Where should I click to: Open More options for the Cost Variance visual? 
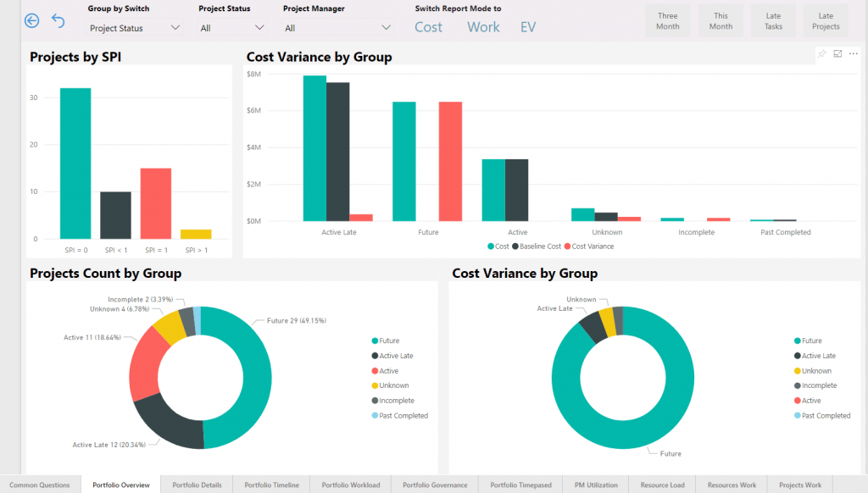(x=854, y=53)
